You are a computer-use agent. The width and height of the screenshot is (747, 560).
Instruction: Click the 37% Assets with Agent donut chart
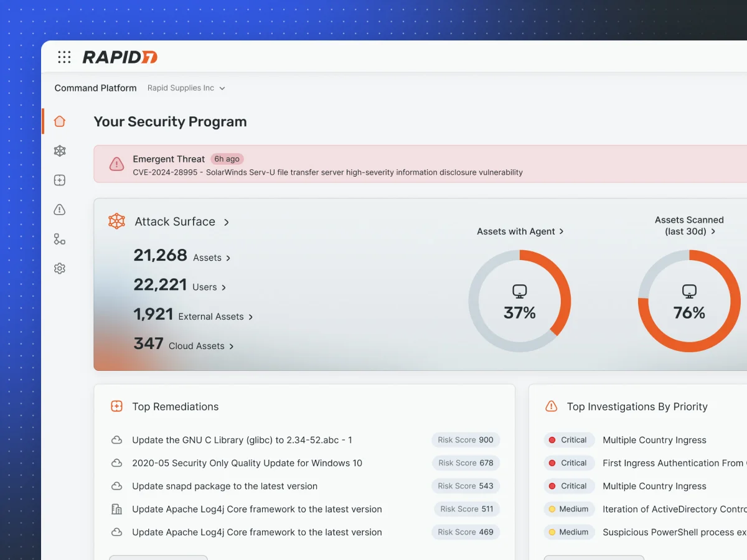tap(519, 301)
